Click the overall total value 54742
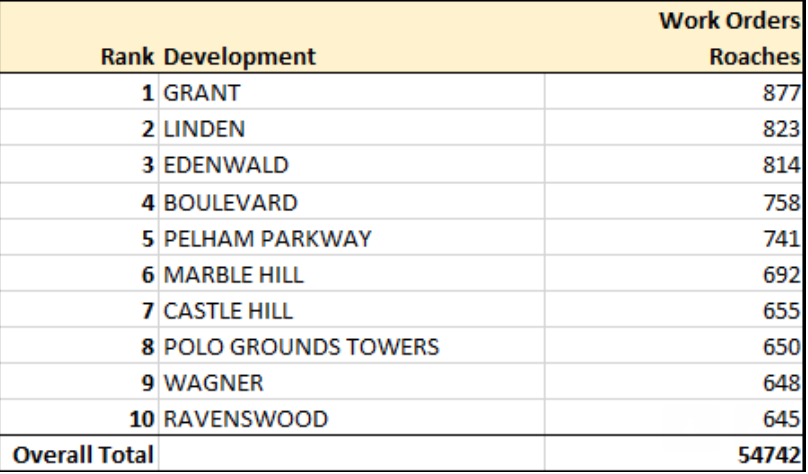 pos(769,454)
